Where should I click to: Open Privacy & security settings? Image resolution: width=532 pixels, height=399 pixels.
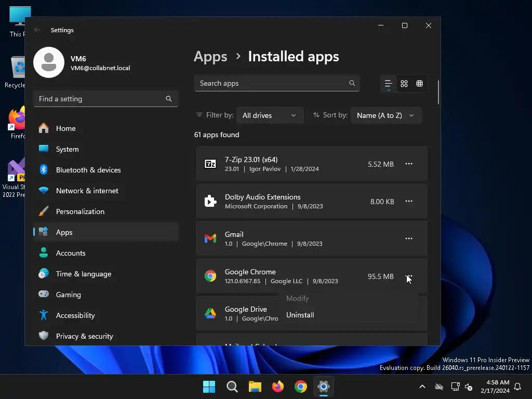(106, 336)
